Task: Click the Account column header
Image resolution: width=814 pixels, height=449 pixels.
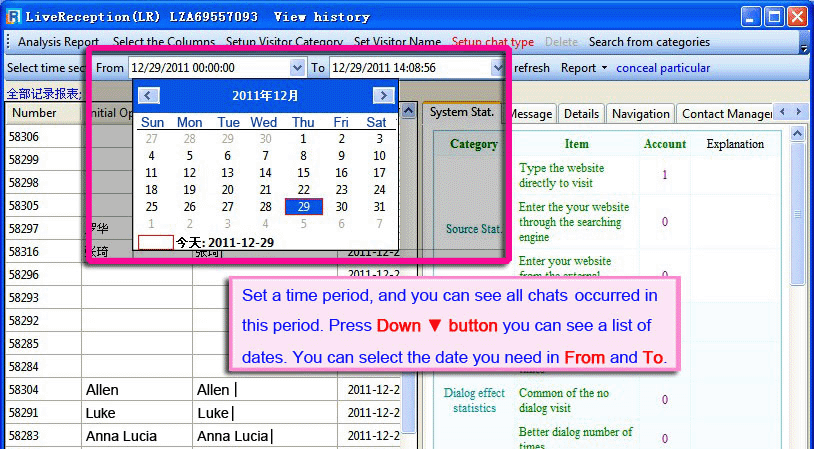Action: coord(664,144)
